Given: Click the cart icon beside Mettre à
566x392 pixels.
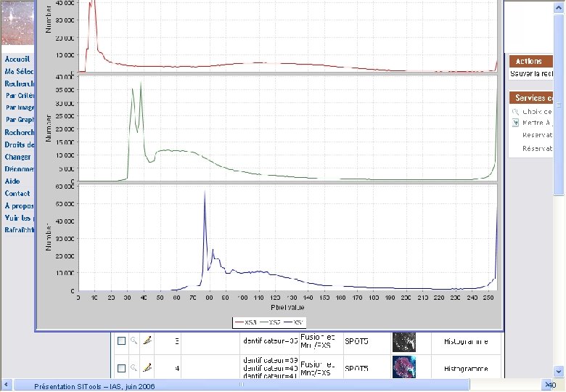Looking at the screenshot, I should [515, 123].
